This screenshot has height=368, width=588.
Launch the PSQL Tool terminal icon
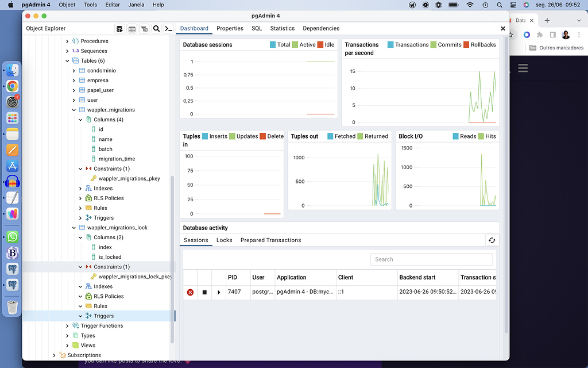pos(168,29)
